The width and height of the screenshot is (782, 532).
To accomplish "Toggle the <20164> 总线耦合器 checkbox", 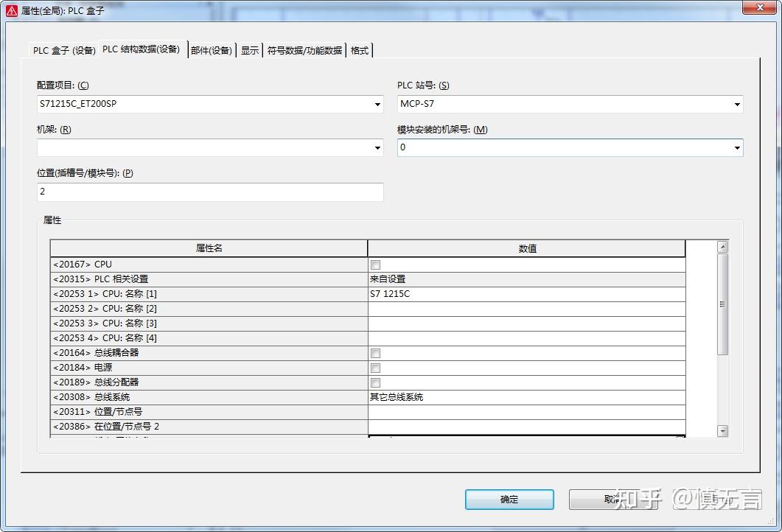I will 376,354.
